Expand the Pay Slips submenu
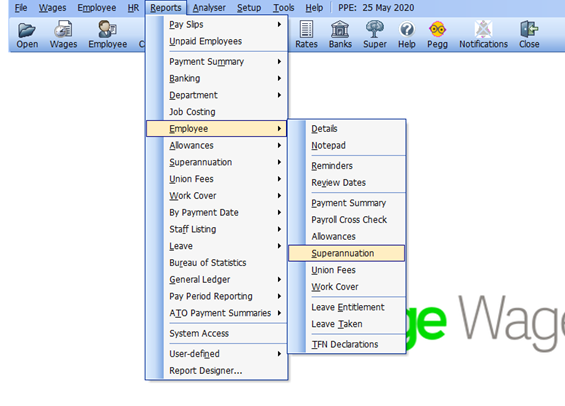The height and width of the screenshot is (406, 565). tap(216, 24)
